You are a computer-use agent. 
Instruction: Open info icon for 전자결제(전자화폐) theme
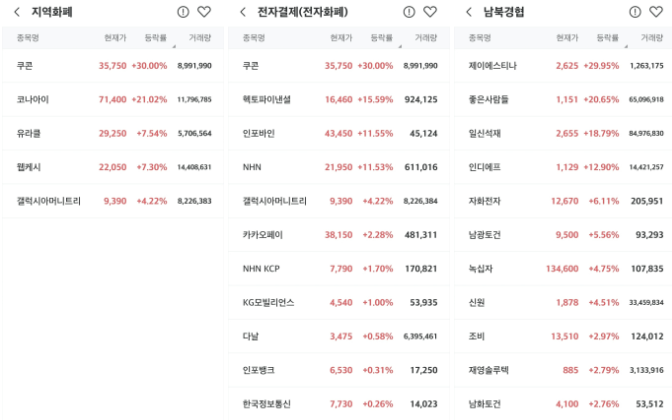(x=409, y=12)
